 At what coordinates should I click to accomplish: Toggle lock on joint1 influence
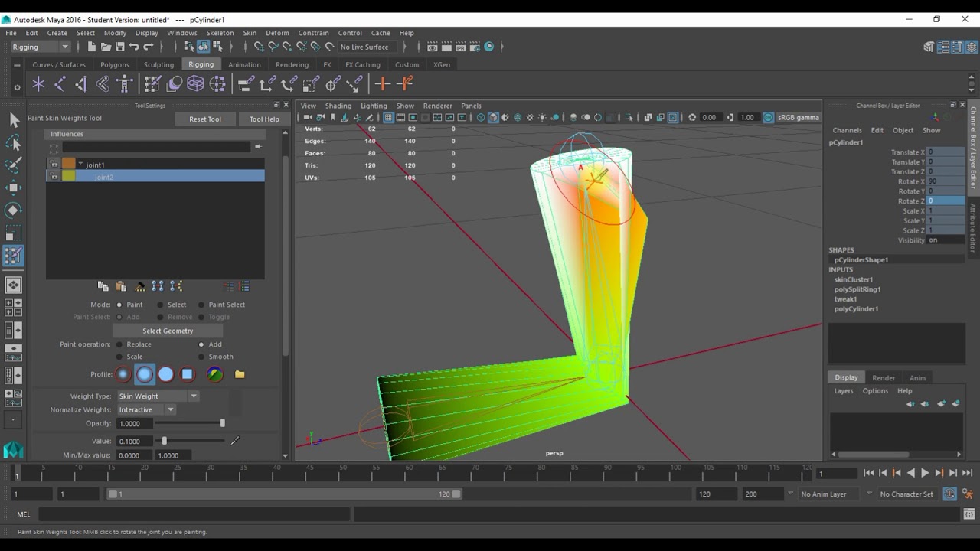coord(54,165)
